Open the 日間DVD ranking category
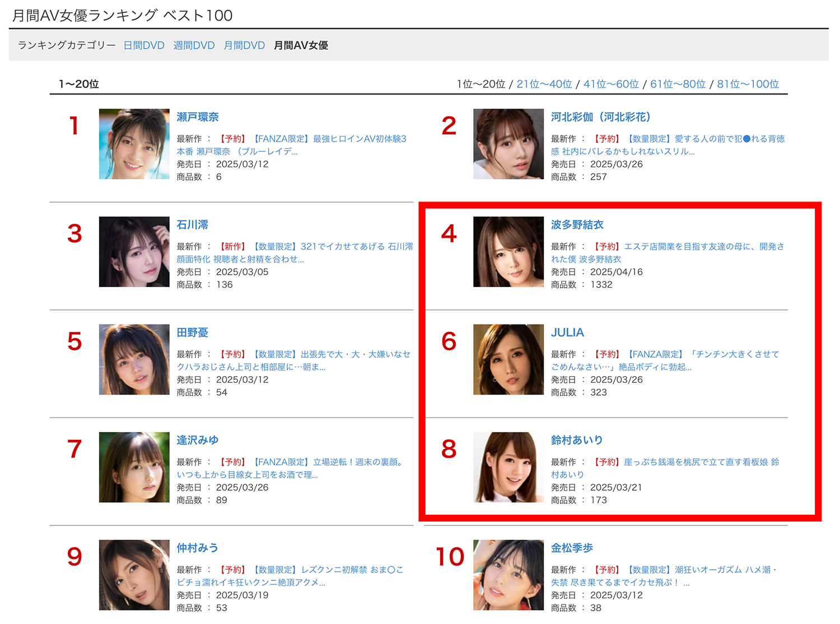This screenshot has width=840, height=624. 144,45
